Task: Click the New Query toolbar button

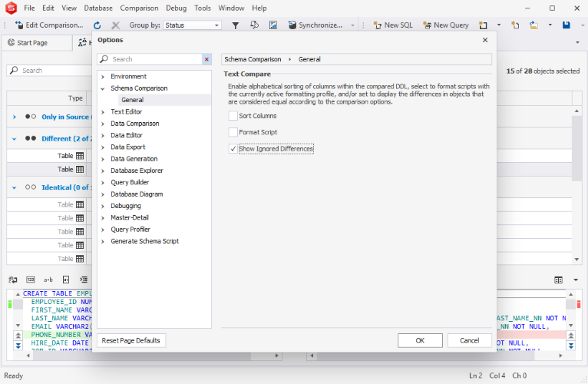Action: pos(445,25)
